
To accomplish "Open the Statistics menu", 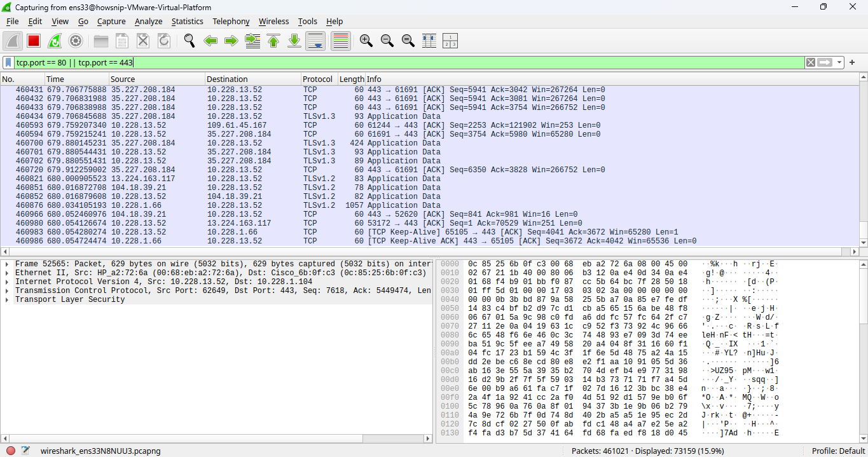I will click(188, 21).
